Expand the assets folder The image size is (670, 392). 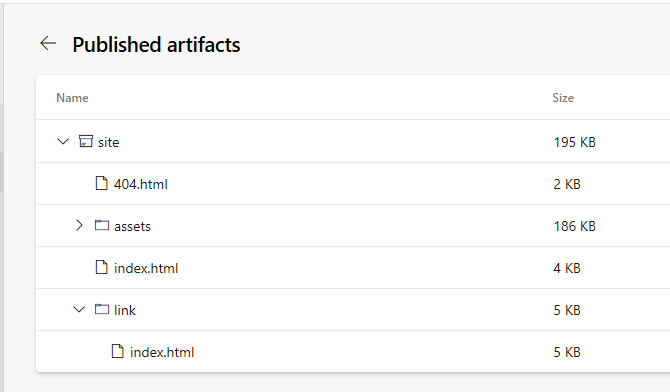click(79, 225)
